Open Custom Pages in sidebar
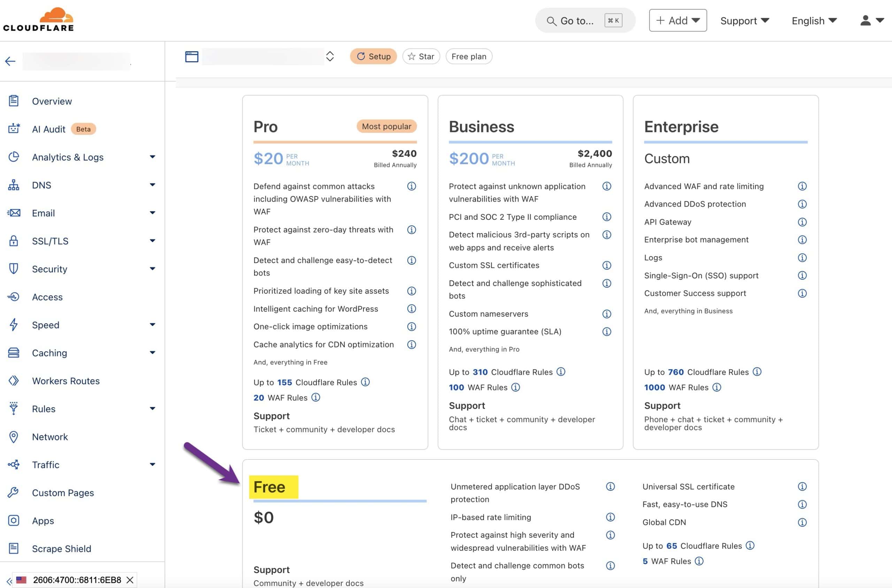The width and height of the screenshot is (892, 588). [x=63, y=493]
